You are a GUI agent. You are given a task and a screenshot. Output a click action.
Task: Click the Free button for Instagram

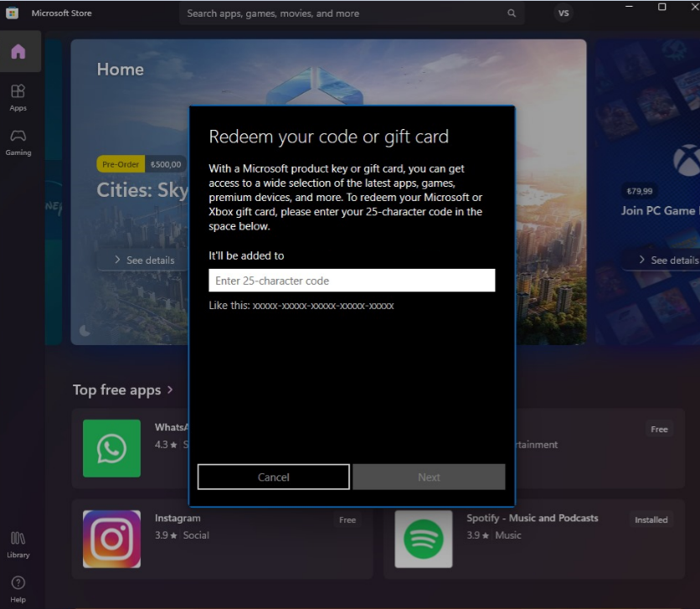pyautogui.click(x=347, y=519)
